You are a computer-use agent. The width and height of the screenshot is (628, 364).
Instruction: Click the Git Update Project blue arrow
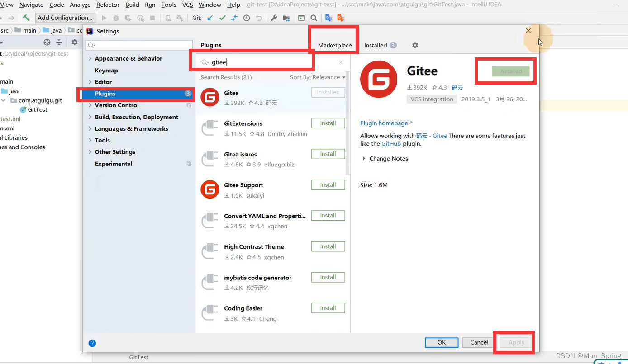tap(210, 18)
